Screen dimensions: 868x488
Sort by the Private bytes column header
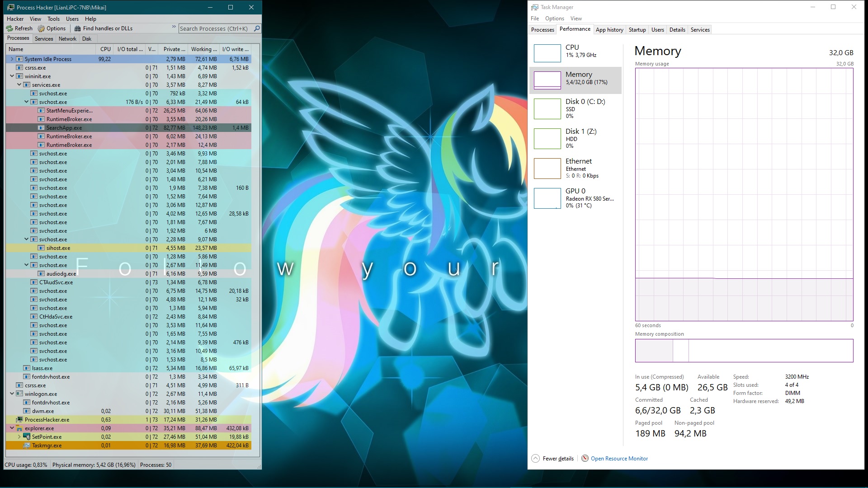point(174,49)
